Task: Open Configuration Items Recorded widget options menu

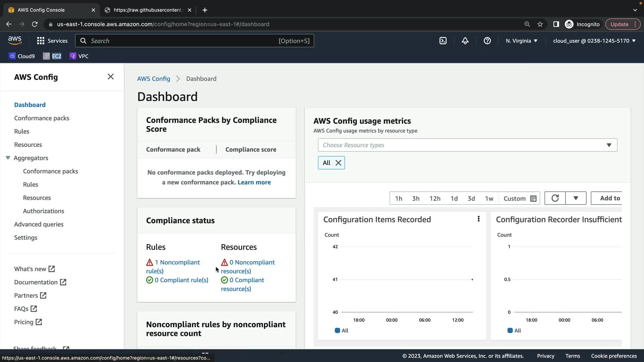Action: click(x=478, y=219)
